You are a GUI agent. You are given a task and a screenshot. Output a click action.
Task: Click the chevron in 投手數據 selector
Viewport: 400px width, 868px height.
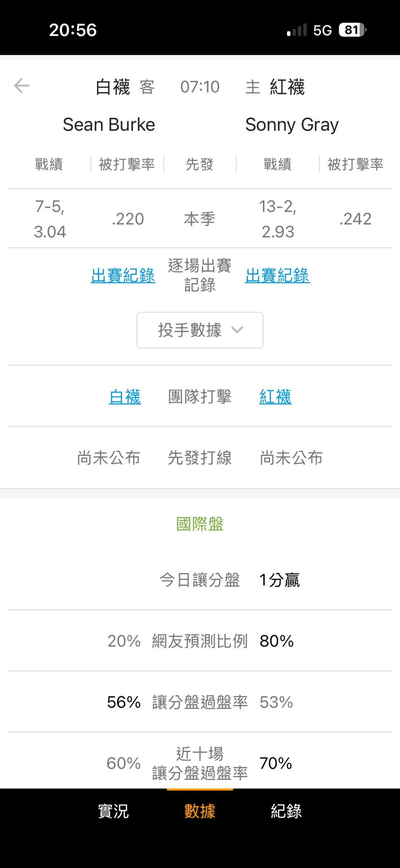point(237,330)
